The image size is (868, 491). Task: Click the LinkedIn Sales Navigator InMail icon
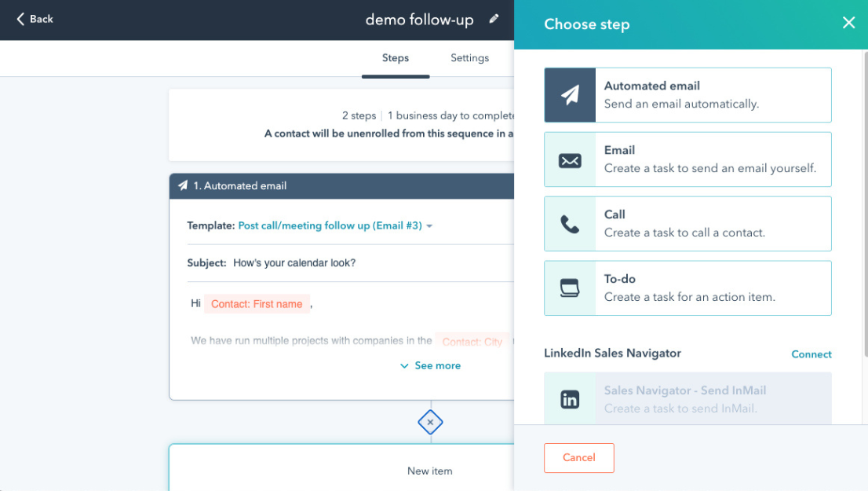click(570, 398)
